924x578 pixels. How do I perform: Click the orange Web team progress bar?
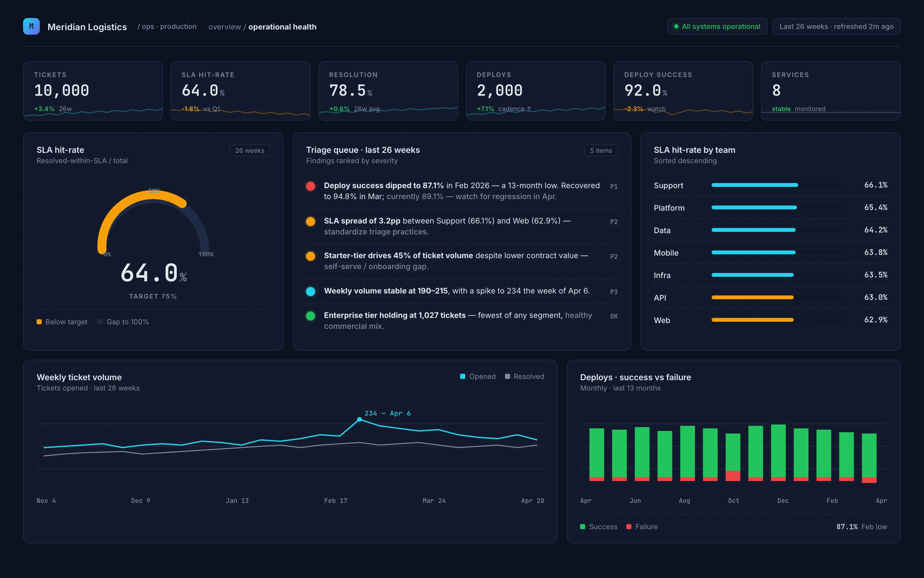(753, 320)
